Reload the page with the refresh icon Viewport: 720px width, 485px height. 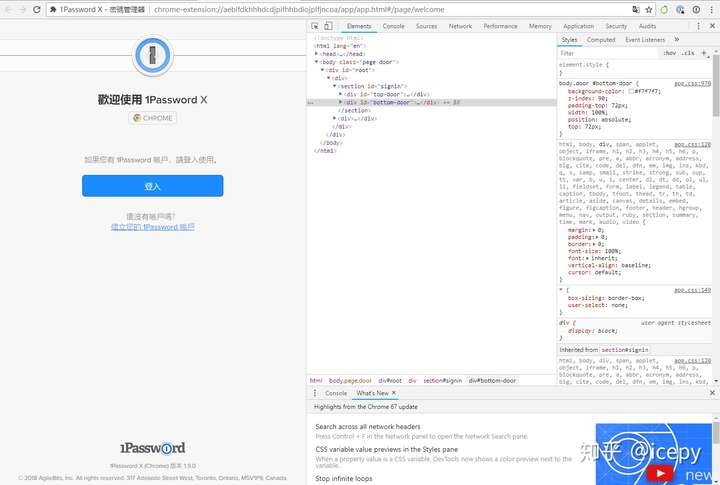point(36,10)
